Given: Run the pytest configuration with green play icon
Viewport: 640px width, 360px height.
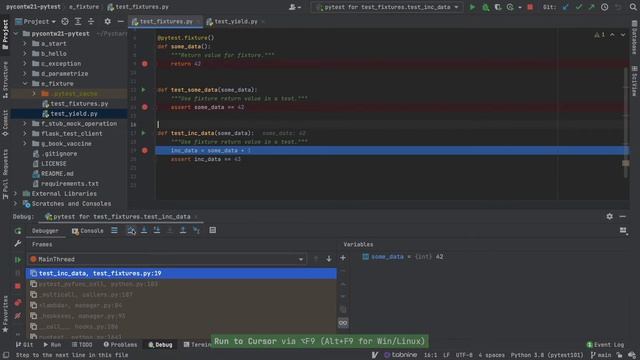Looking at the screenshot, I should tap(472, 7).
